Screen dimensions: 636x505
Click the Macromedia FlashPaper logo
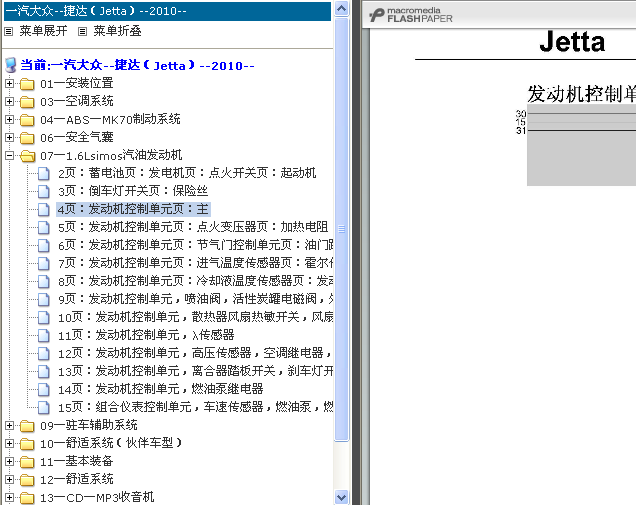(x=410, y=15)
